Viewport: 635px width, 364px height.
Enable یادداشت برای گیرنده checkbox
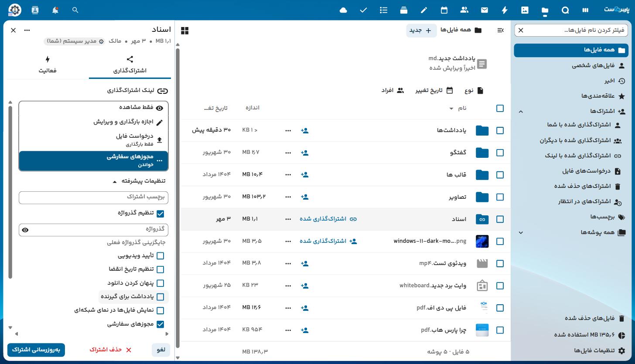(160, 297)
